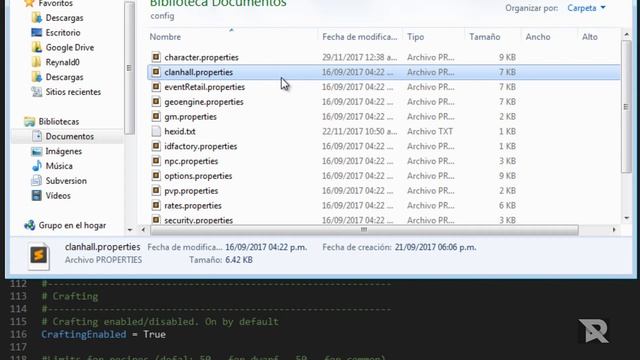This screenshot has height=360, width=640.
Task: Click the file list vertical scrollbar thumb
Action: point(626,107)
